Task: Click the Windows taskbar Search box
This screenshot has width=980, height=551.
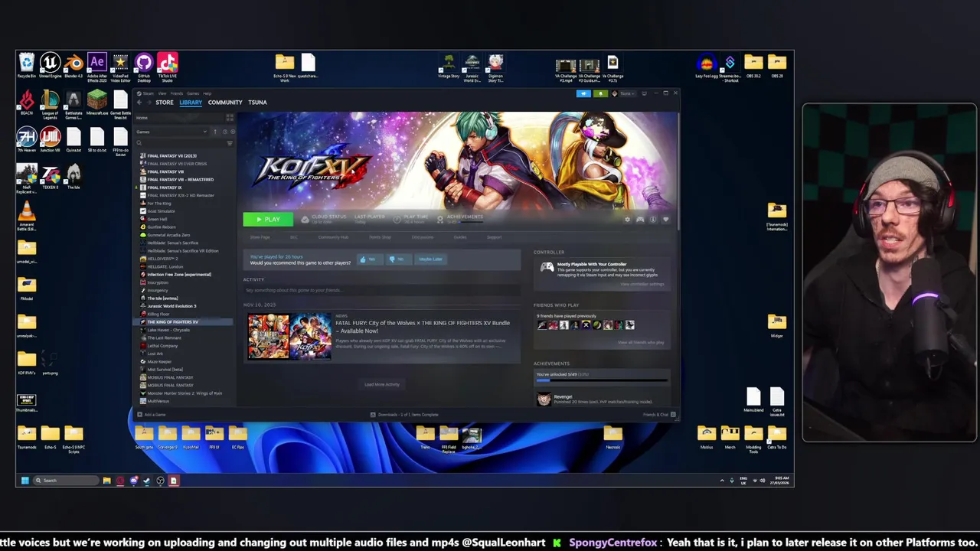Action: tap(66, 481)
